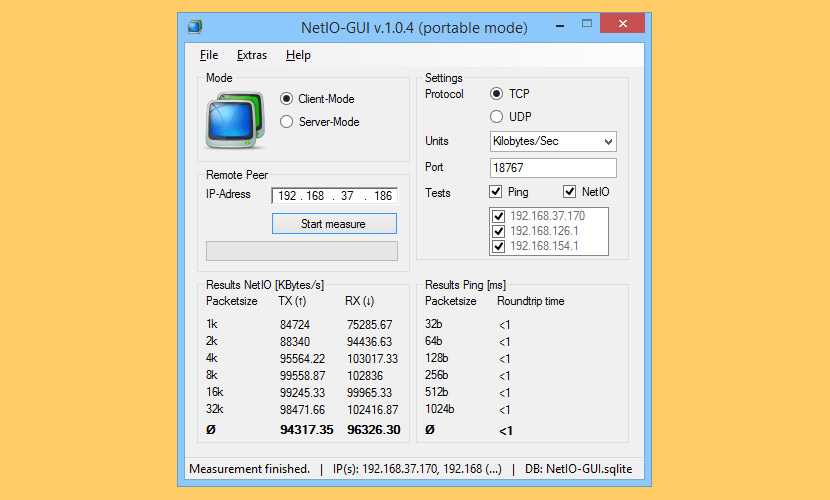Click the two-monitors mode icon

235,120
